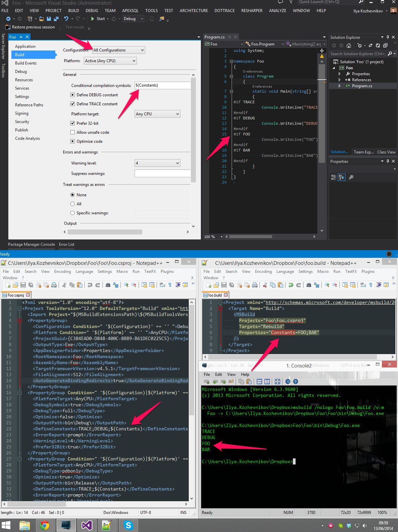398x532 pixels.
Task: Open the Platform target dropdown
Action: click(157, 114)
